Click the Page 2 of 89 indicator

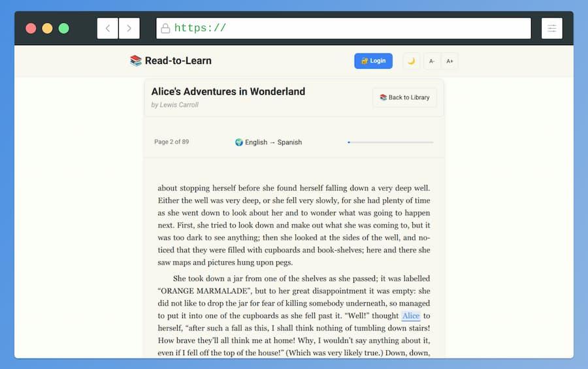point(171,142)
